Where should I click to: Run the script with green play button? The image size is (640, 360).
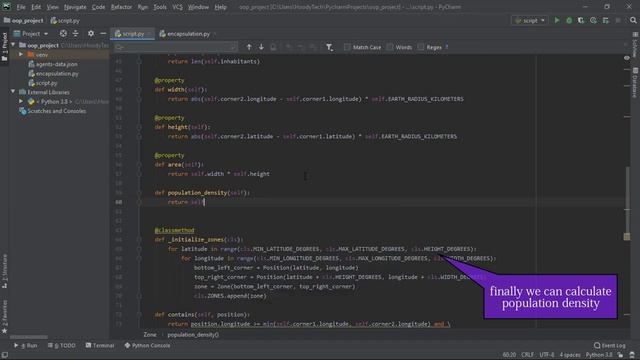(x=557, y=20)
